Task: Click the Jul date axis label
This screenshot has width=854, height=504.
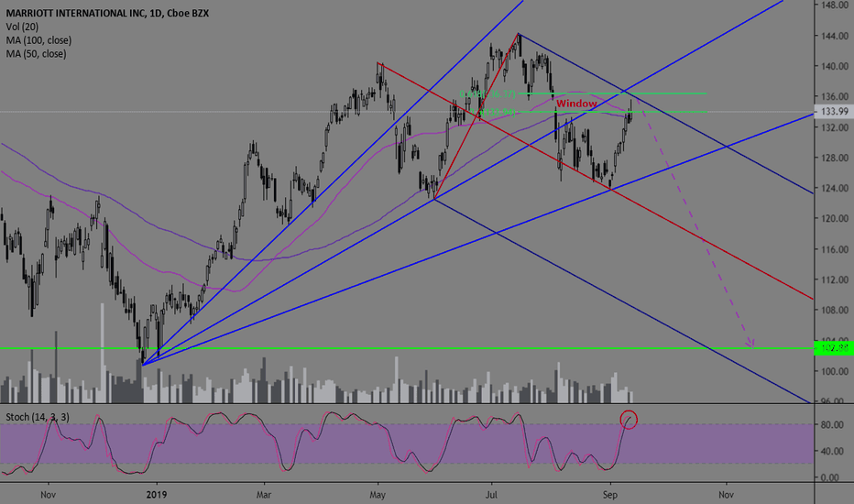Action: (x=492, y=495)
